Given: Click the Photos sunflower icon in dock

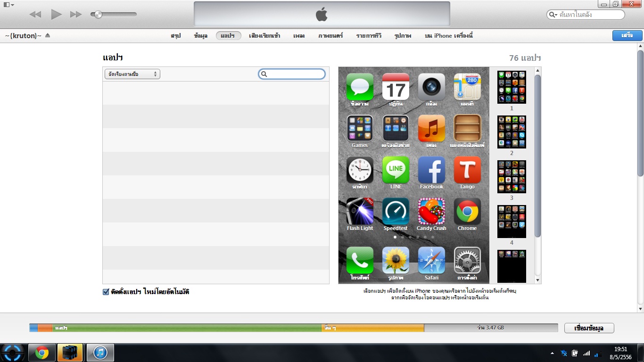Looking at the screenshot, I should point(396,260).
